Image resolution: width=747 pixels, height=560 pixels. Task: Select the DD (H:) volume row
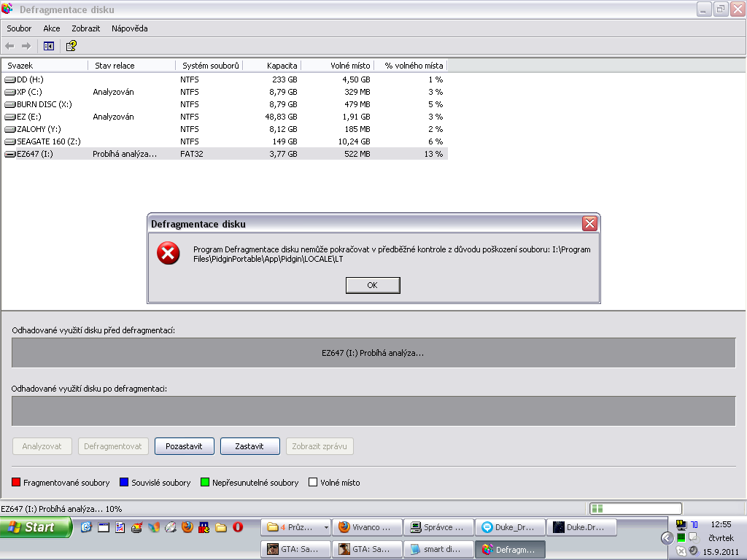[x=225, y=79]
